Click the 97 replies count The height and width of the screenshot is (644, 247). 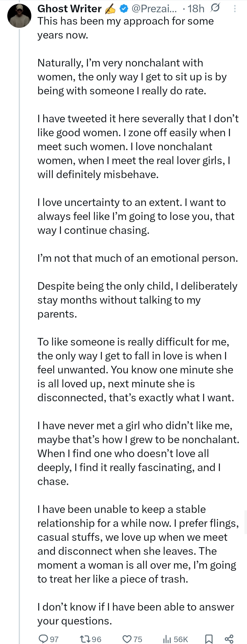coord(54,639)
